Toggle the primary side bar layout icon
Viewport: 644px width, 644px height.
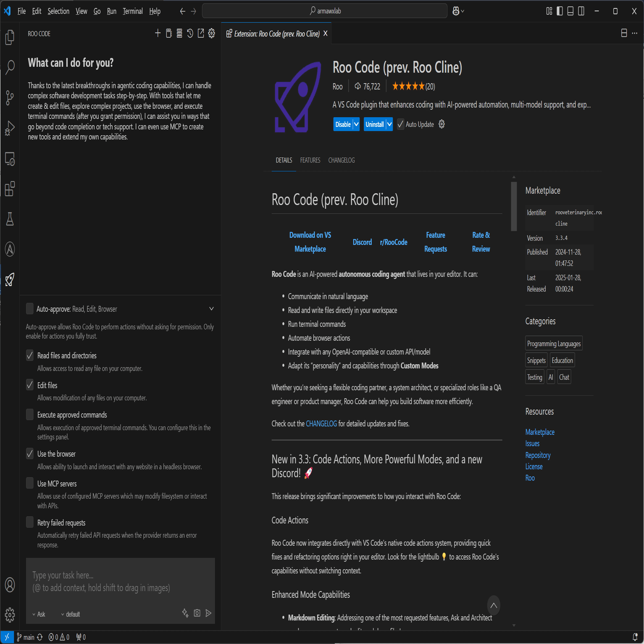(x=560, y=11)
